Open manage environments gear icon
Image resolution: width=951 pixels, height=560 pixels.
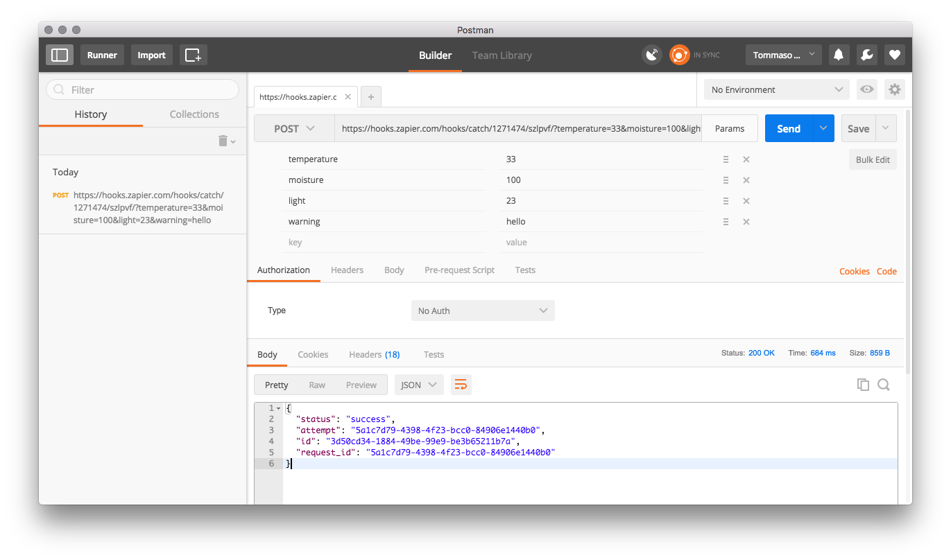[x=894, y=89]
